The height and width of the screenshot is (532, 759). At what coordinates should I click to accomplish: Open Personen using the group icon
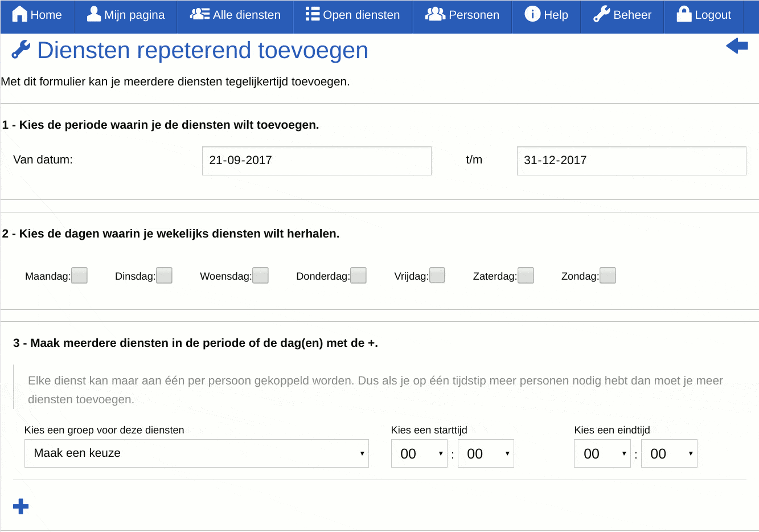pyautogui.click(x=435, y=15)
